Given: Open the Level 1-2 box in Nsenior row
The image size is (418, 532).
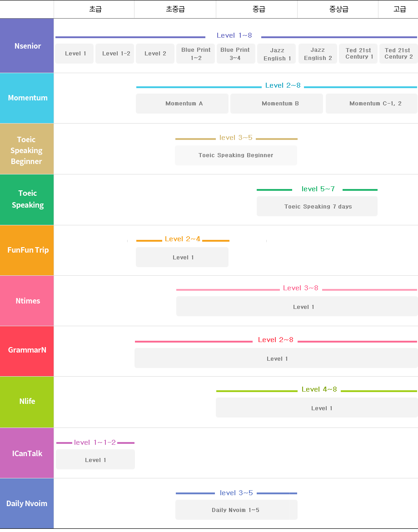Looking at the screenshot, I should coord(114,54).
